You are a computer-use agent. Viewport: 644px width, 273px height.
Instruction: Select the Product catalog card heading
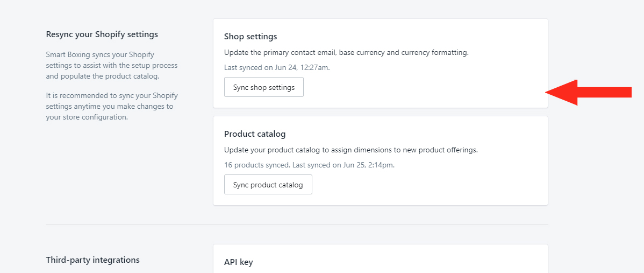255,134
